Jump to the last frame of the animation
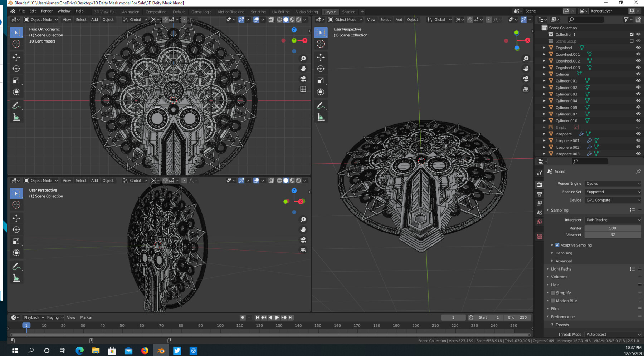644x356 pixels. (x=291, y=317)
